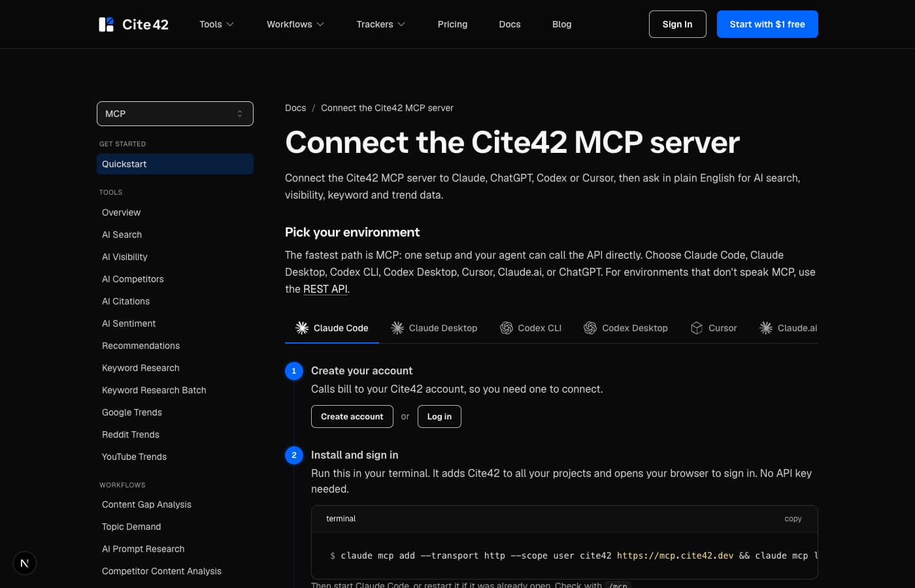Click the Claude Code tab starburst icon
This screenshot has height=588, width=915.
coord(302,328)
